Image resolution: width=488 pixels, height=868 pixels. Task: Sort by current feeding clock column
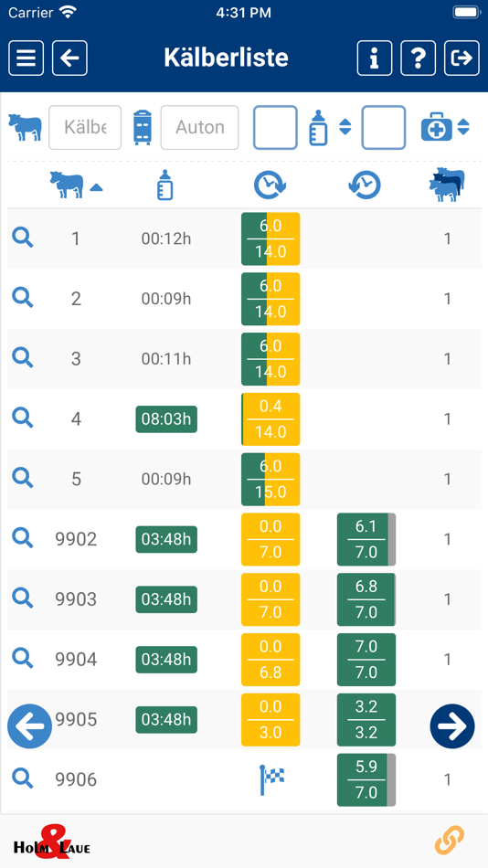point(271,185)
